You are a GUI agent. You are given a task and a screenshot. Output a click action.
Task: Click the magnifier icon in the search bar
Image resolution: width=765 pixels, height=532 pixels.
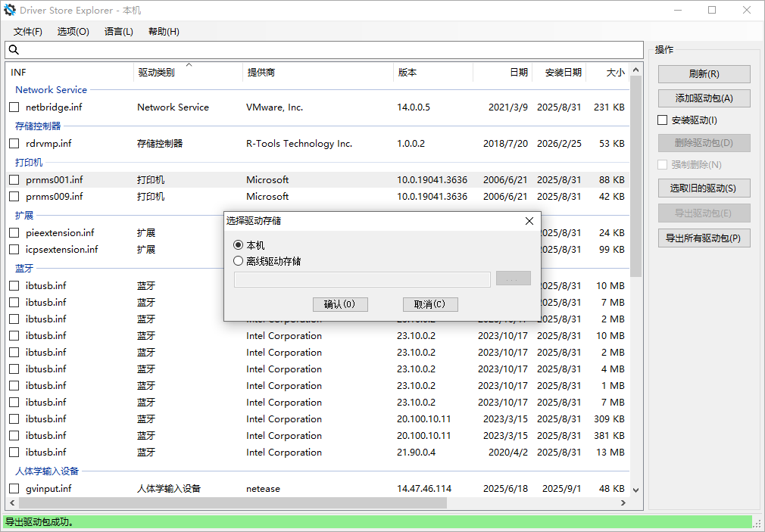click(14, 48)
